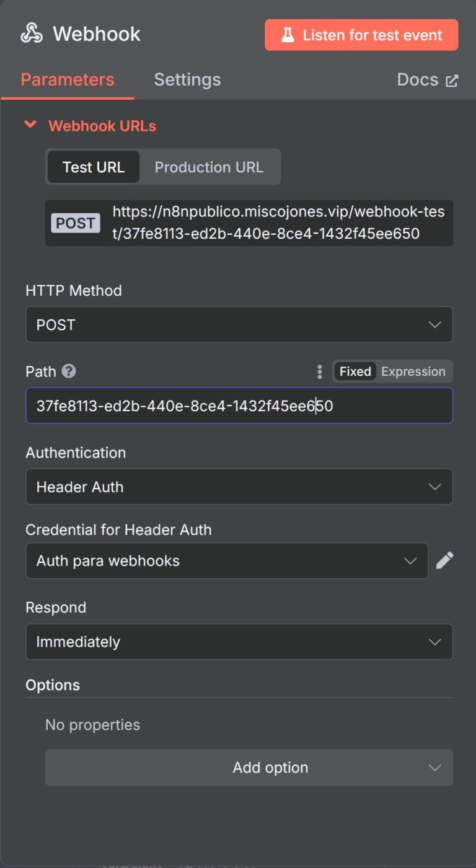Set Path mode to Expression
Screen dimensions: 476x868
413,371
